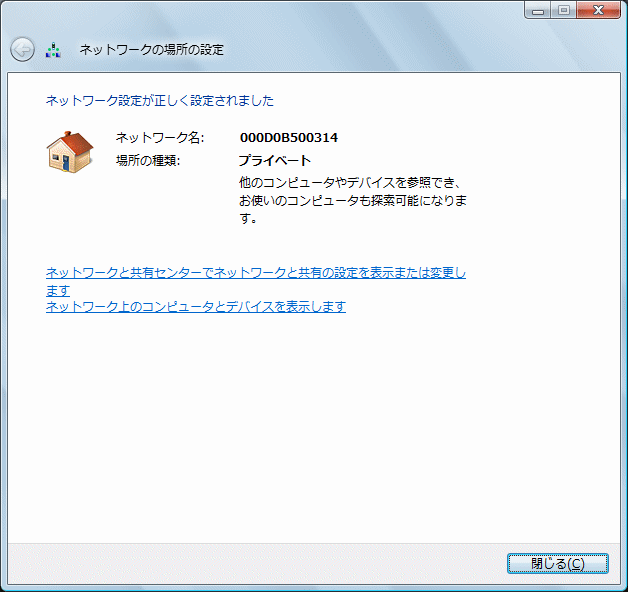Click the blank white area below the links
628x592 pixels.
310,430
